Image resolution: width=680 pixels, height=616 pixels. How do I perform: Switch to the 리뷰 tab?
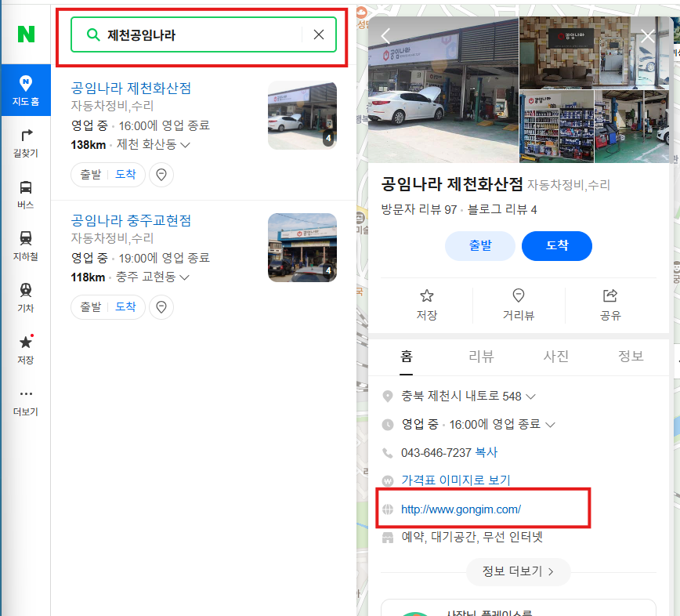click(x=481, y=357)
